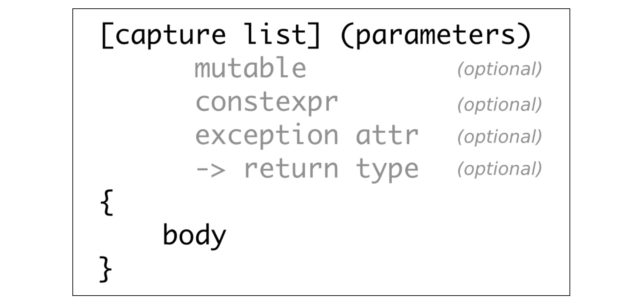Click "(optional)" next to exception attr

pos(500,137)
